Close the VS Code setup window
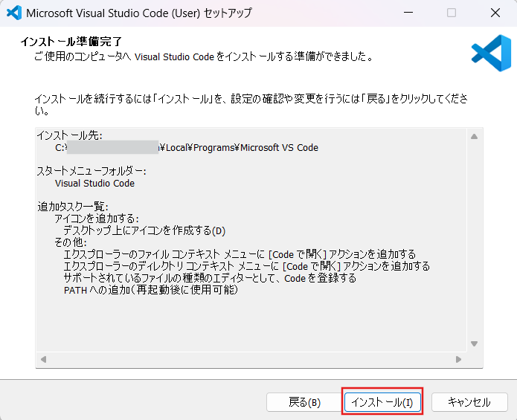This screenshot has width=517, height=420. coord(495,13)
